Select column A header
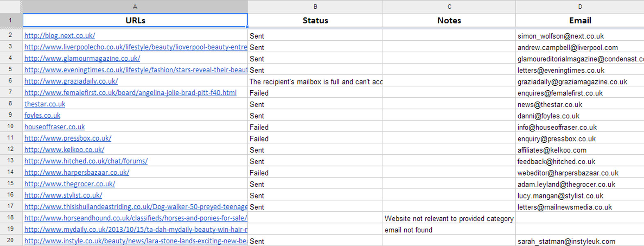 click(x=135, y=7)
